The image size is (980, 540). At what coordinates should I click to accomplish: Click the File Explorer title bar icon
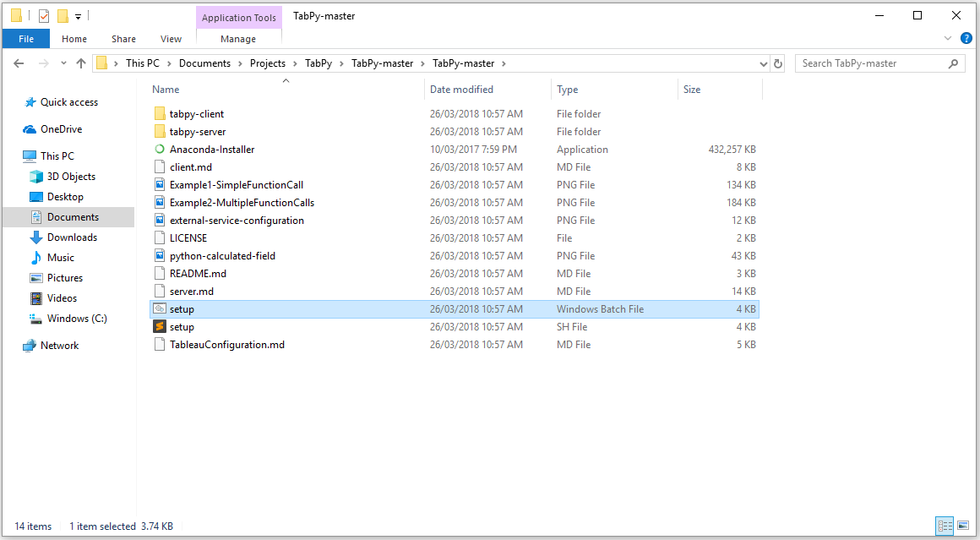point(17,16)
